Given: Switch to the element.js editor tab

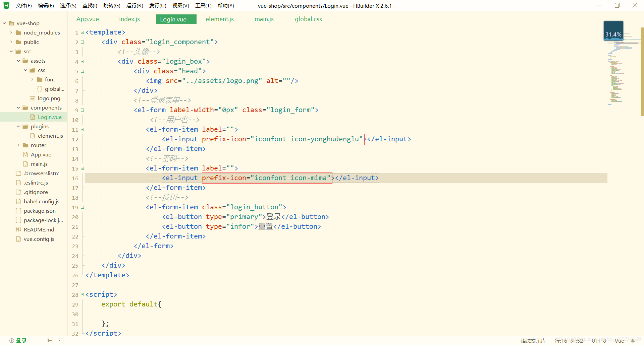Looking at the screenshot, I should (220, 19).
